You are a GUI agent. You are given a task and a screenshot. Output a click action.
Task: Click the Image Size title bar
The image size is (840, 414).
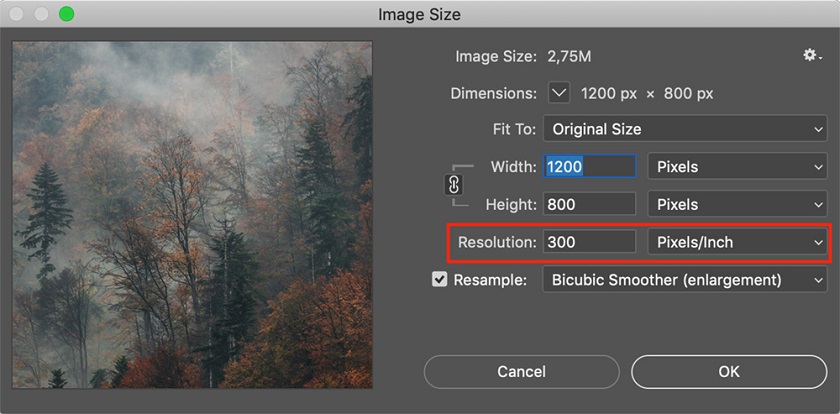[x=420, y=15]
